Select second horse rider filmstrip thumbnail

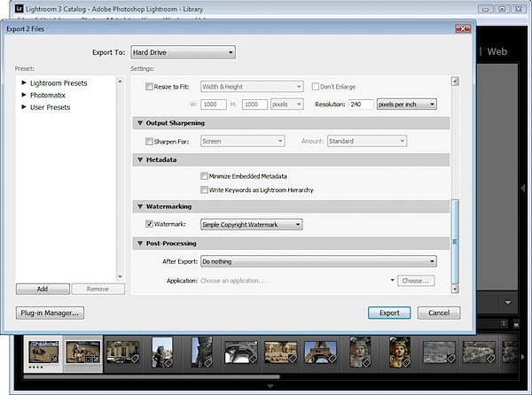coord(83,352)
